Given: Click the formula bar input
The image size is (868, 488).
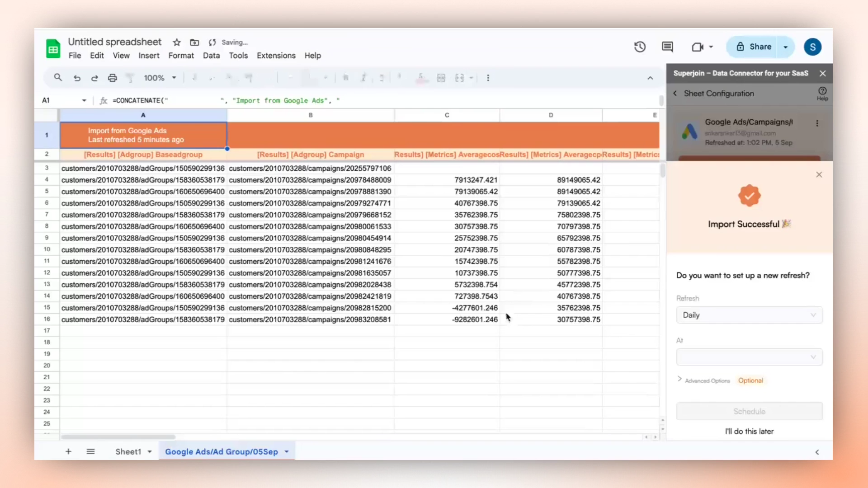Looking at the screenshot, I should pyautogui.click(x=384, y=100).
